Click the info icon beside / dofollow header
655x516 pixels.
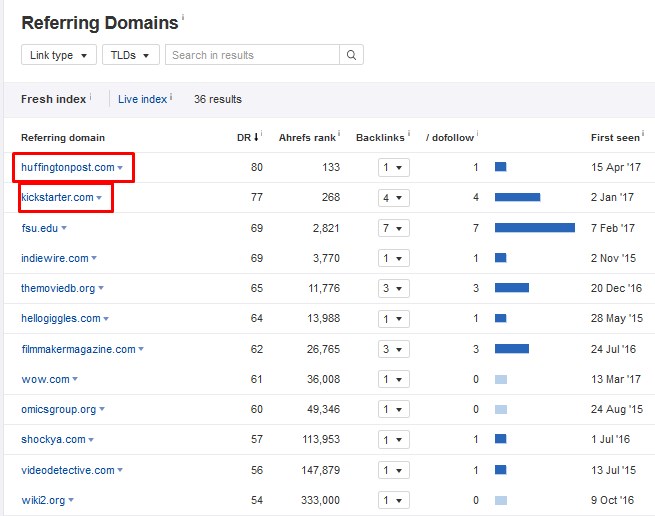coord(478,134)
